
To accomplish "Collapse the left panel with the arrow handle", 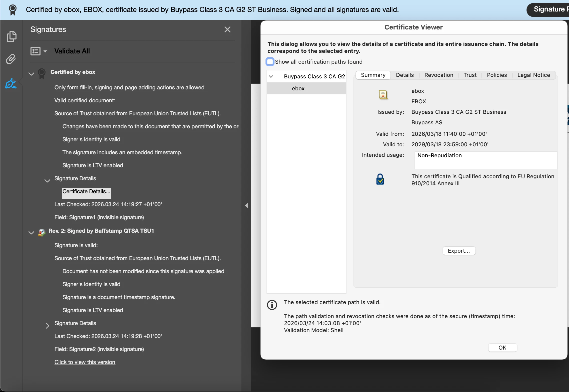I will (246, 205).
